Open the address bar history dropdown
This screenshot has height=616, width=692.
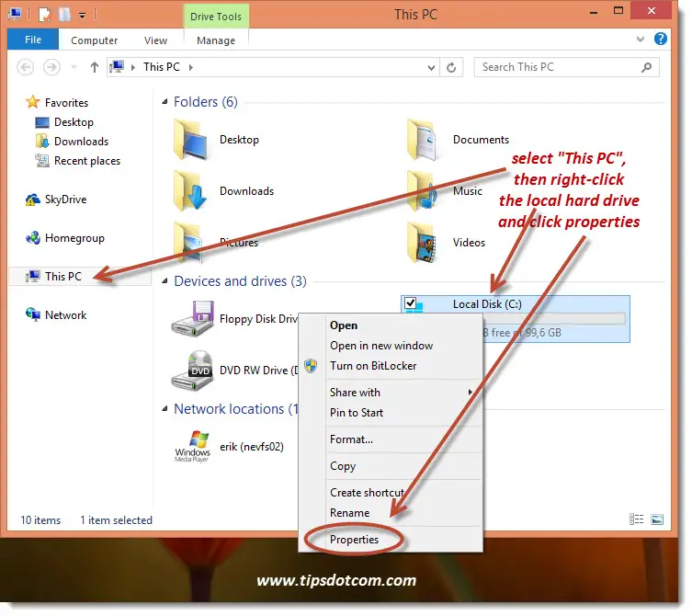point(431,67)
